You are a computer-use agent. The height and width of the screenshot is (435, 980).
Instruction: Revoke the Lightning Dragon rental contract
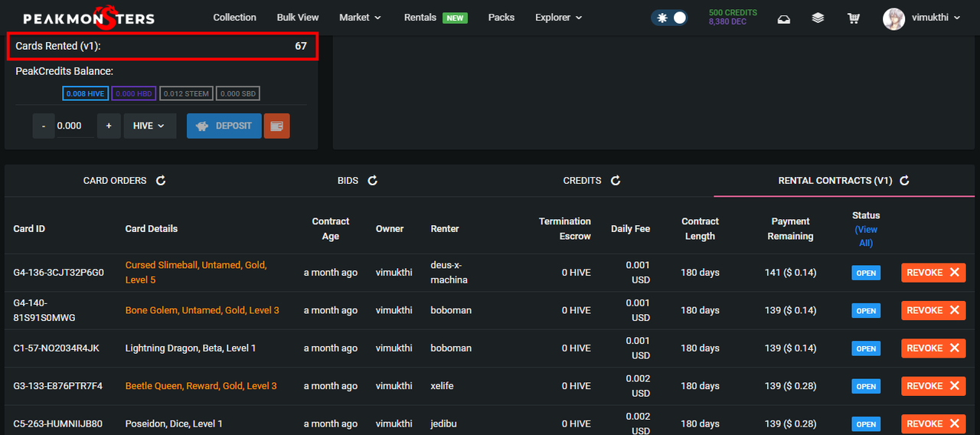point(933,348)
